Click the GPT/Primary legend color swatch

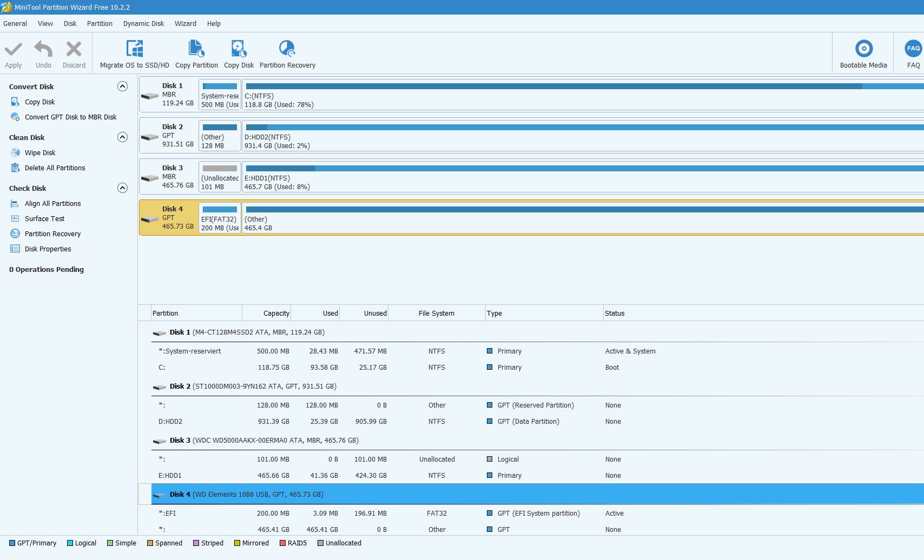click(12, 543)
